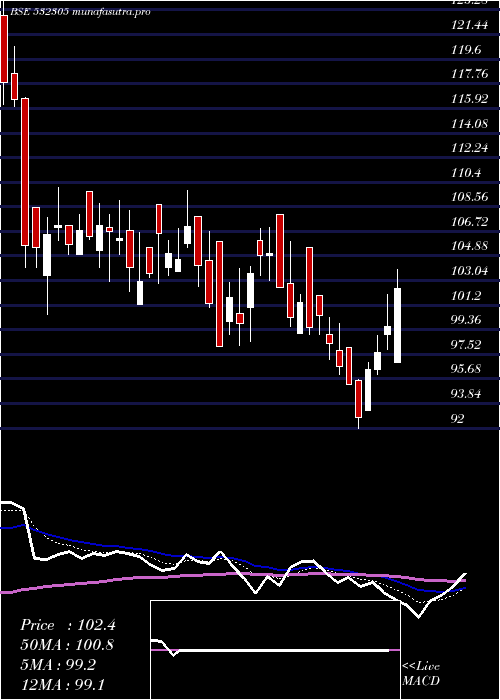Click the 92 price axis label

[x=458, y=418]
